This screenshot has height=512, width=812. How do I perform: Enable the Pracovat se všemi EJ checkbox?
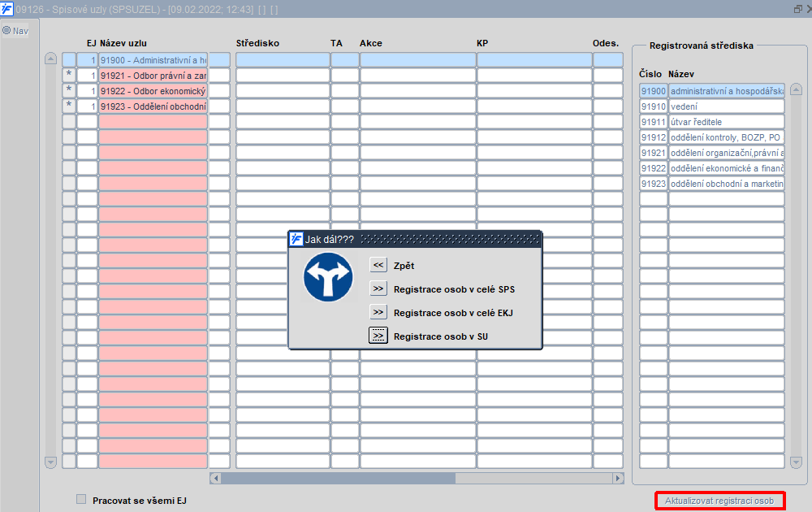click(81, 499)
